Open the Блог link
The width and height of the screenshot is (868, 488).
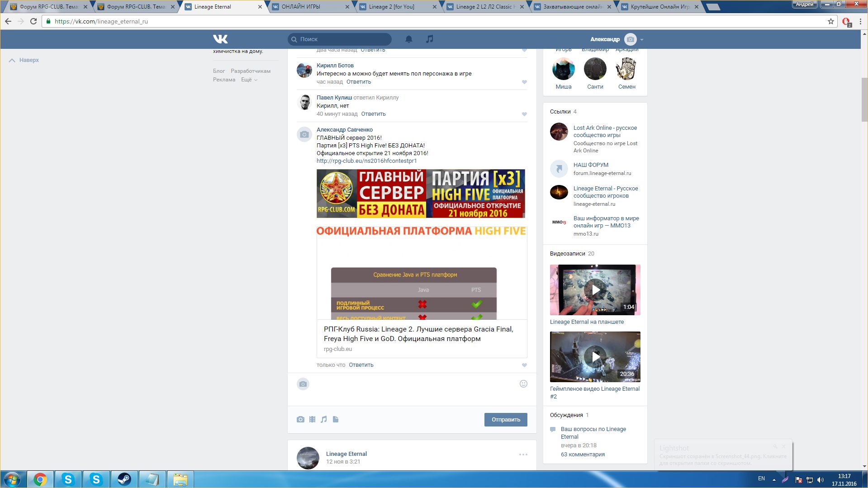coord(219,71)
